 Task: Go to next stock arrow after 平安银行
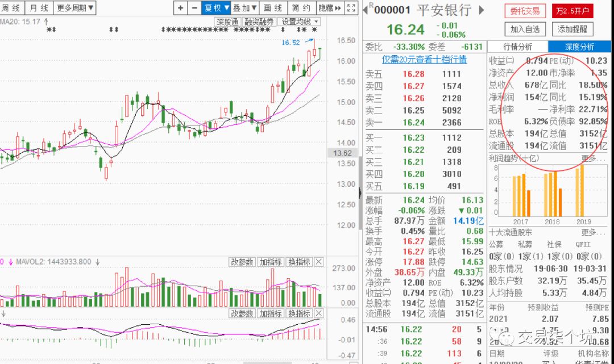pyautogui.click(x=482, y=10)
